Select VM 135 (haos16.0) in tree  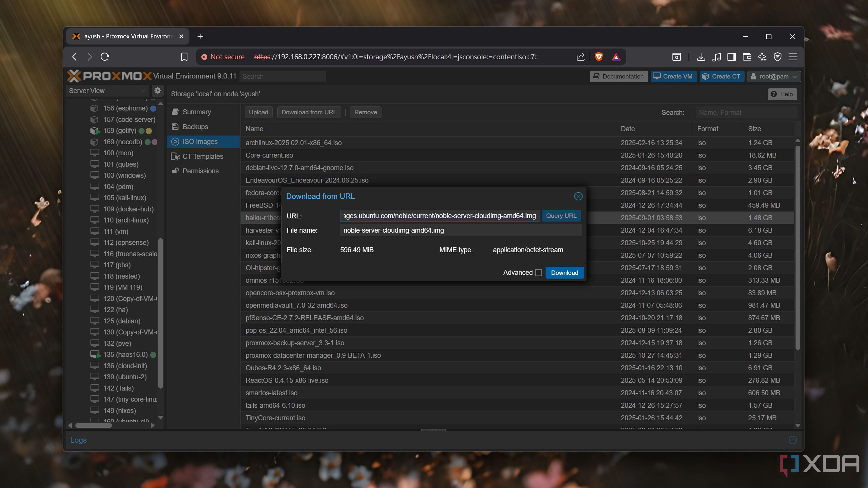click(x=125, y=354)
